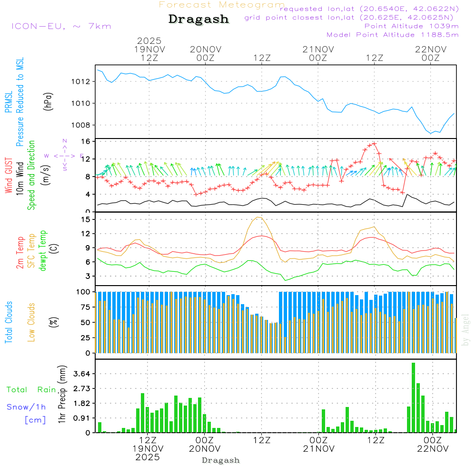Click the Forecast Meteogram heading
Viewport: 476px width, 476px height.
pyautogui.click(x=221, y=5)
